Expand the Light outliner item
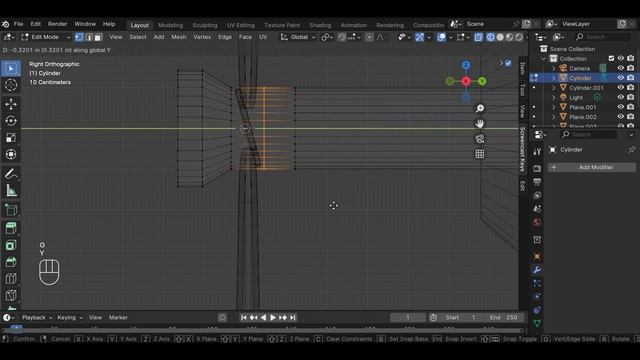 [x=554, y=97]
